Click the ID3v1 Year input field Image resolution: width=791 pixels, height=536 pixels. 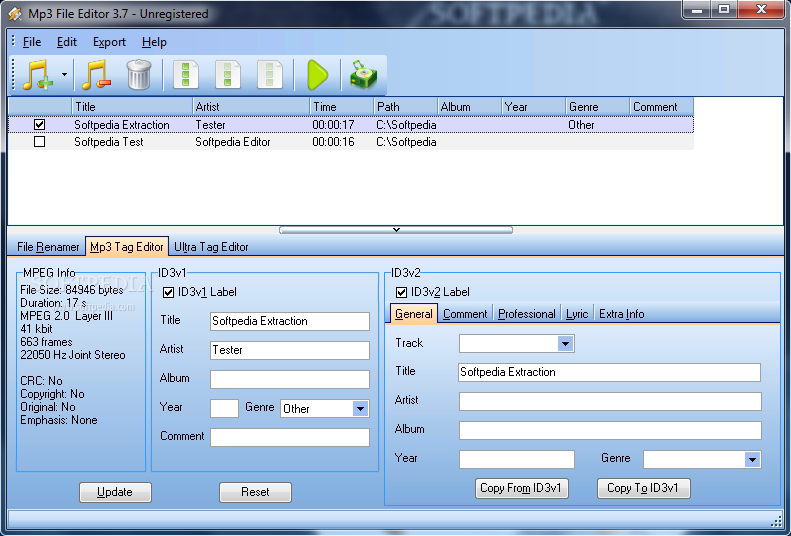224,408
